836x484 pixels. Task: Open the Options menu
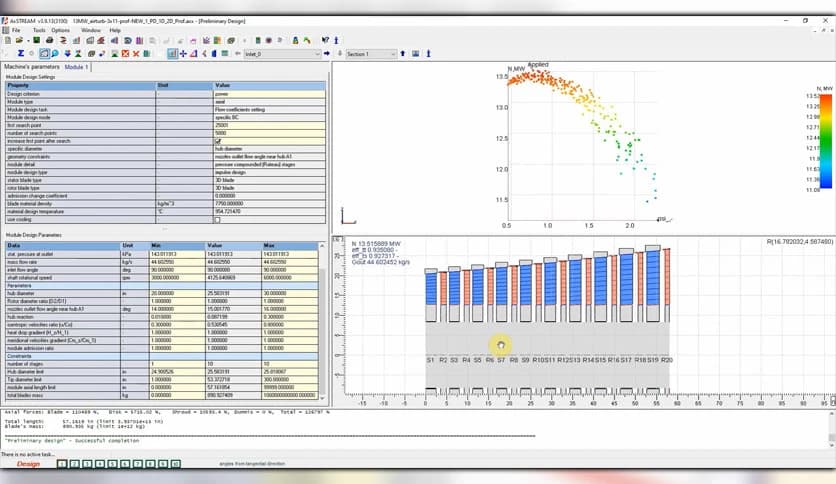click(x=60, y=30)
